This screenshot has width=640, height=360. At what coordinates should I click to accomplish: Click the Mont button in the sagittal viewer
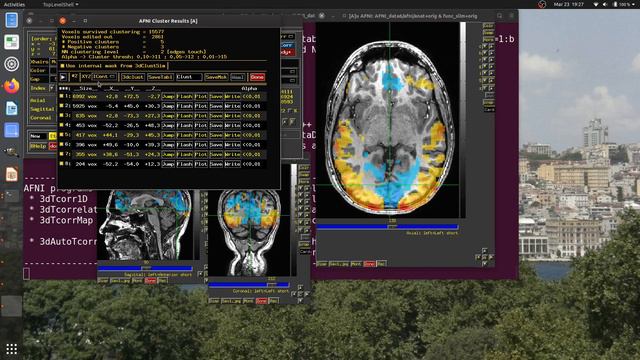[x=137, y=281]
